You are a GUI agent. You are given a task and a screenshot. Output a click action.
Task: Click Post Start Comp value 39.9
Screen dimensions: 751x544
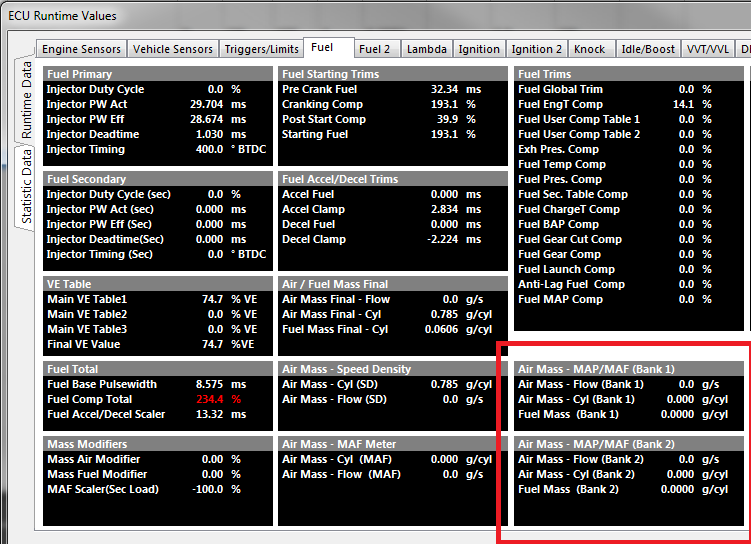[447, 119]
